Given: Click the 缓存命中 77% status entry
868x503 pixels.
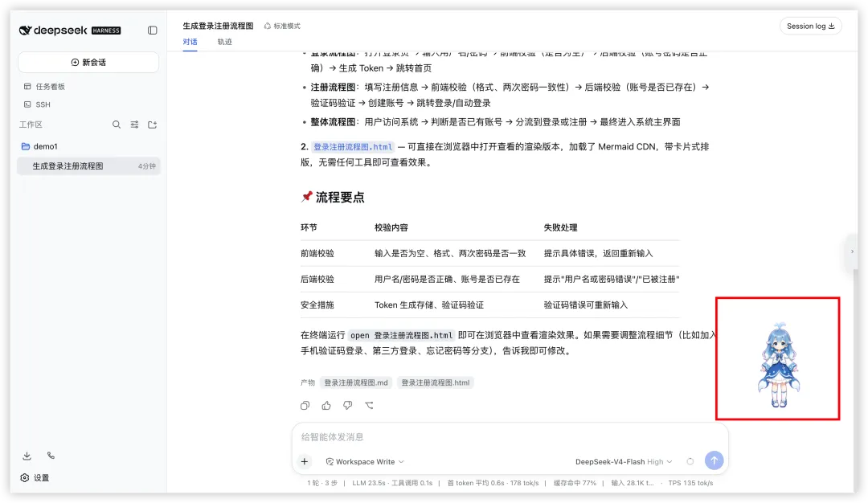Looking at the screenshot, I should click(575, 484).
